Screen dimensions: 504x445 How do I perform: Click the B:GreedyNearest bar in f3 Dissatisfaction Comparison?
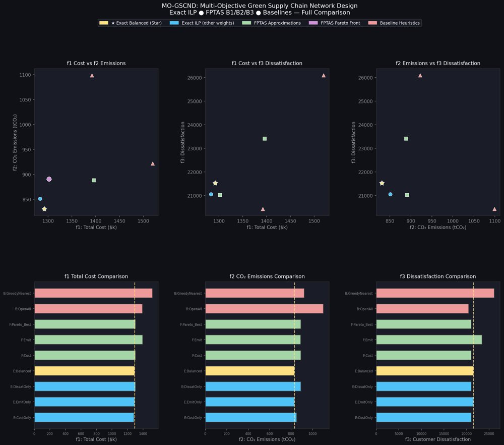(435, 293)
